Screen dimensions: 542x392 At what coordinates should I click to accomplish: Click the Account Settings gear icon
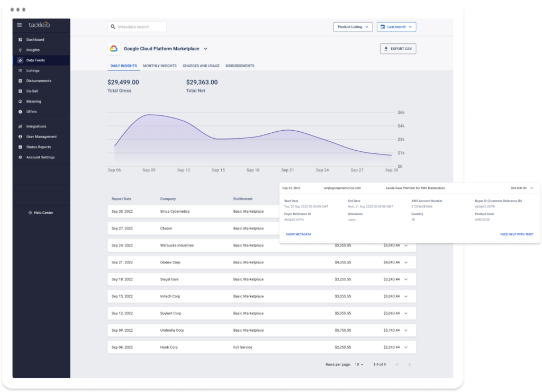tap(20, 158)
